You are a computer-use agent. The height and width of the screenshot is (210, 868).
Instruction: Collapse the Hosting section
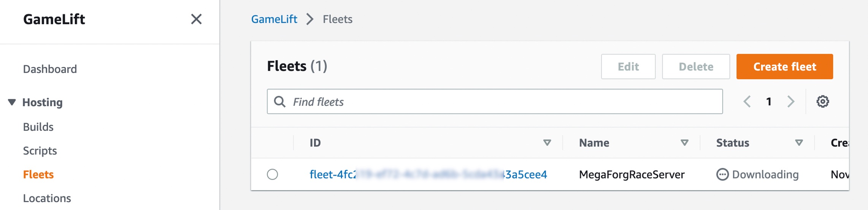pos(12,102)
